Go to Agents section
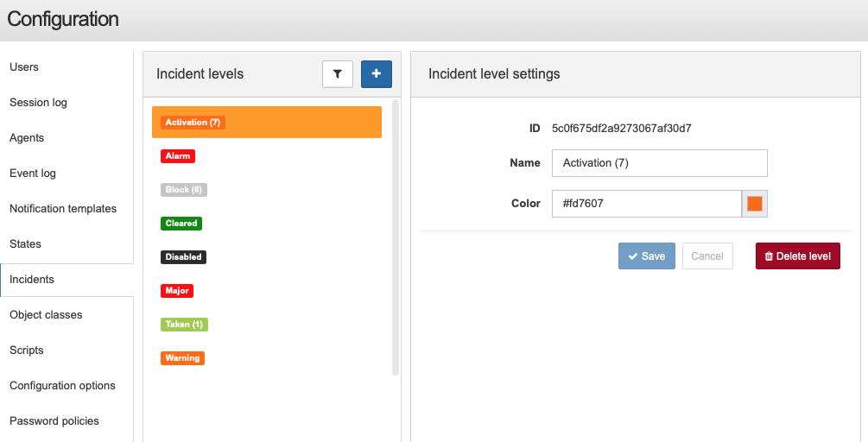 pyautogui.click(x=27, y=138)
